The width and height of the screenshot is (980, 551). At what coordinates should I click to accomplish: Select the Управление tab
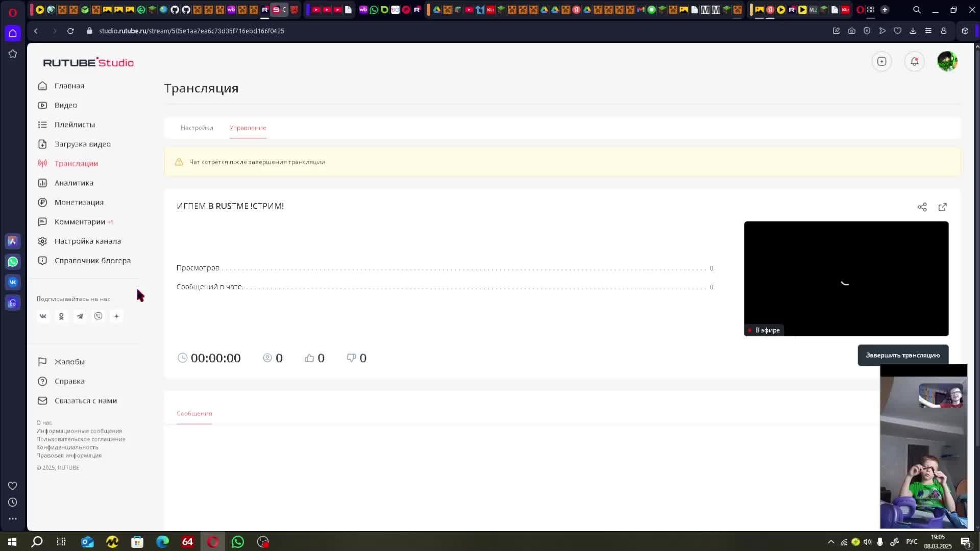pos(248,128)
